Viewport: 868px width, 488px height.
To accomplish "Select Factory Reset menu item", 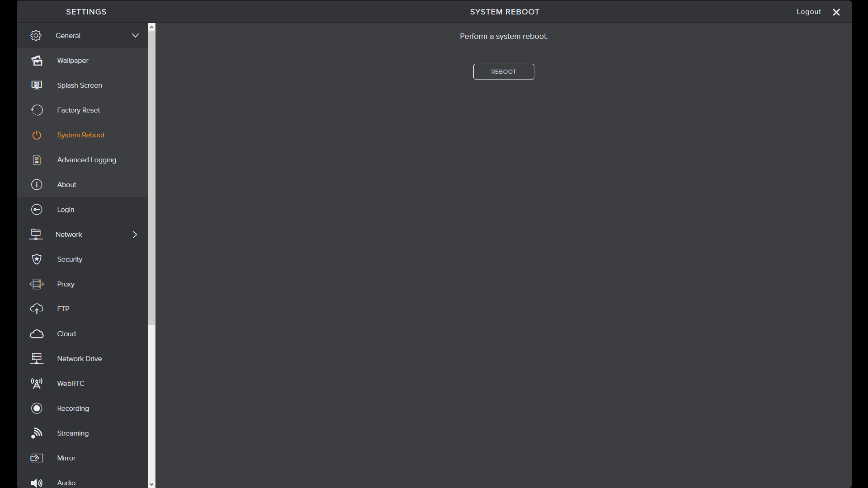I will click(82, 110).
